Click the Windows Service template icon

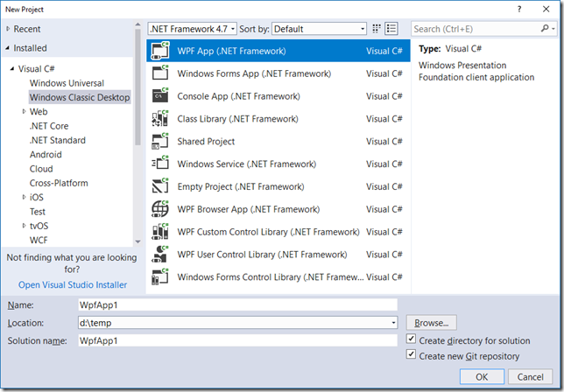pos(160,164)
